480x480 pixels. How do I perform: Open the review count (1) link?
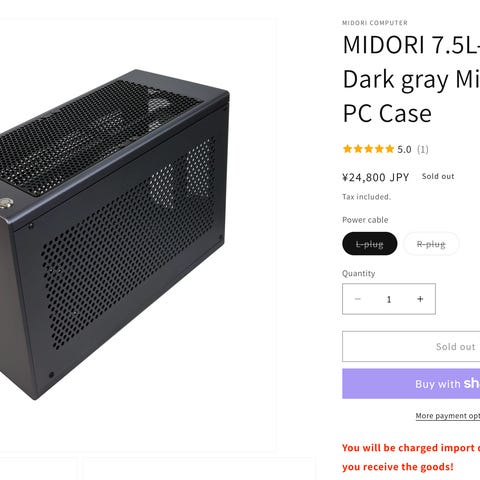tap(423, 149)
